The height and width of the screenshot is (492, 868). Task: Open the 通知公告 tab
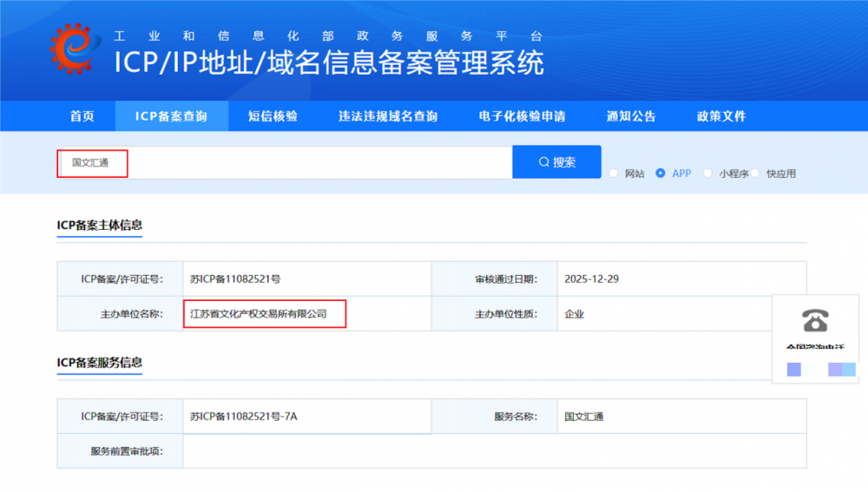pyautogui.click(x=631, y=116)
